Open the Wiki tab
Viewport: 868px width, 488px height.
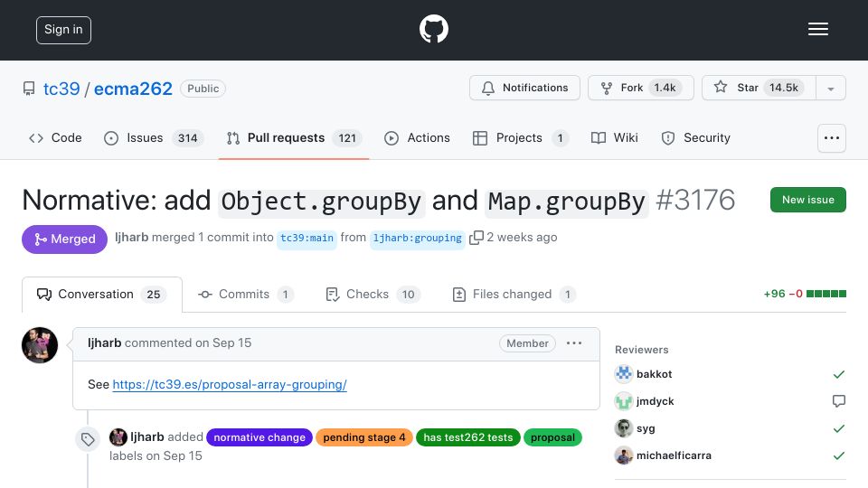pyautogui.click(x=615, y=137)
